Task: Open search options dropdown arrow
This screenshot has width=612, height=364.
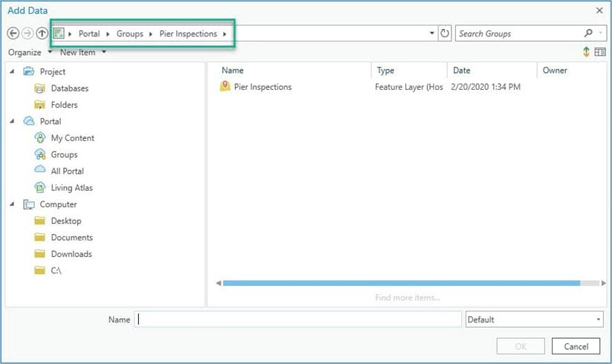Action: tap(600, 33)
